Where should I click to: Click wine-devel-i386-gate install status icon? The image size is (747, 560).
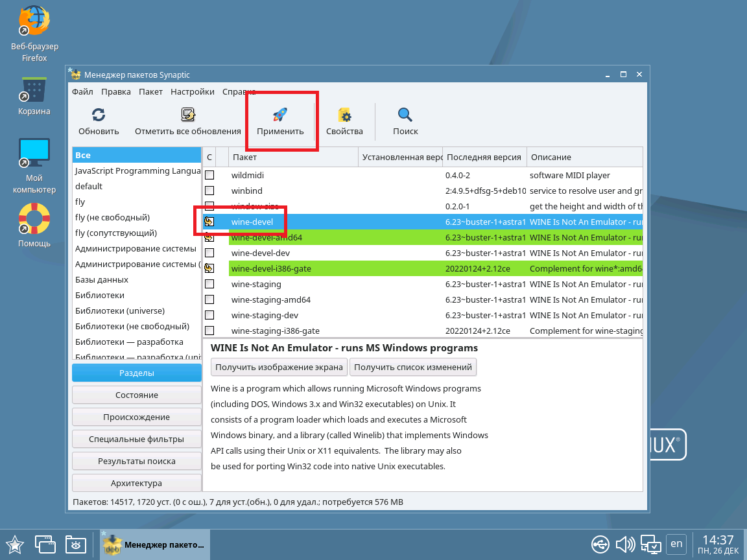coord(209,268)
